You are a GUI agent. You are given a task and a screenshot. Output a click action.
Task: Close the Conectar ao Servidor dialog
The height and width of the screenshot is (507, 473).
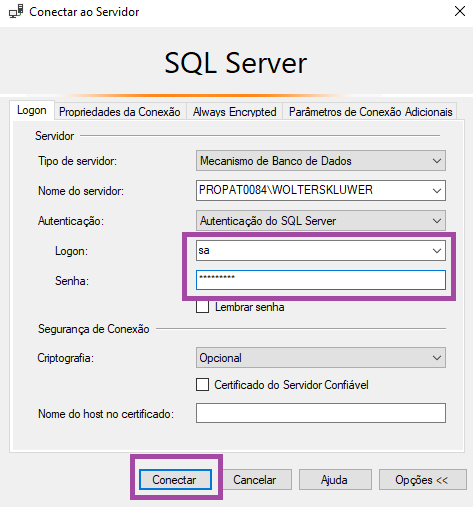460,11
